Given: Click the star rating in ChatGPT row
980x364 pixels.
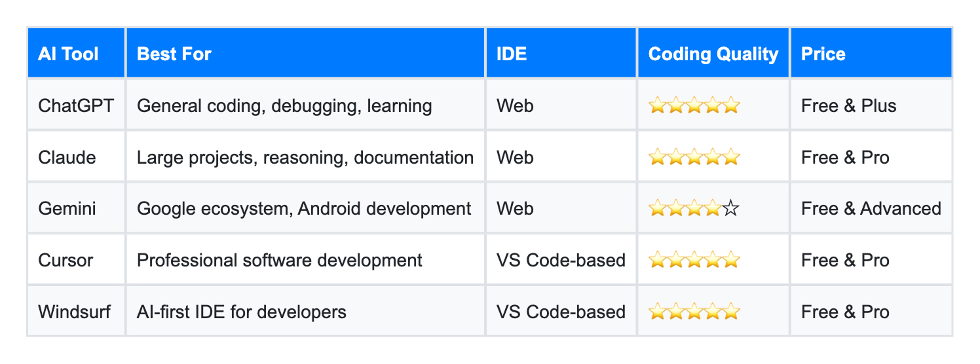Looking at the screenshot, I should pos(694,105).
